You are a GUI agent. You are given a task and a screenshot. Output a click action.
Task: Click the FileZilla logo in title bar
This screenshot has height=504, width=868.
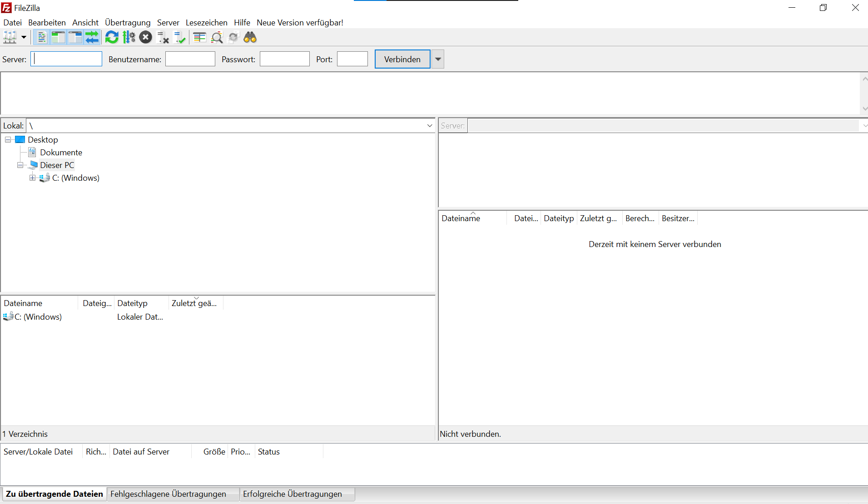pos(6,8)
